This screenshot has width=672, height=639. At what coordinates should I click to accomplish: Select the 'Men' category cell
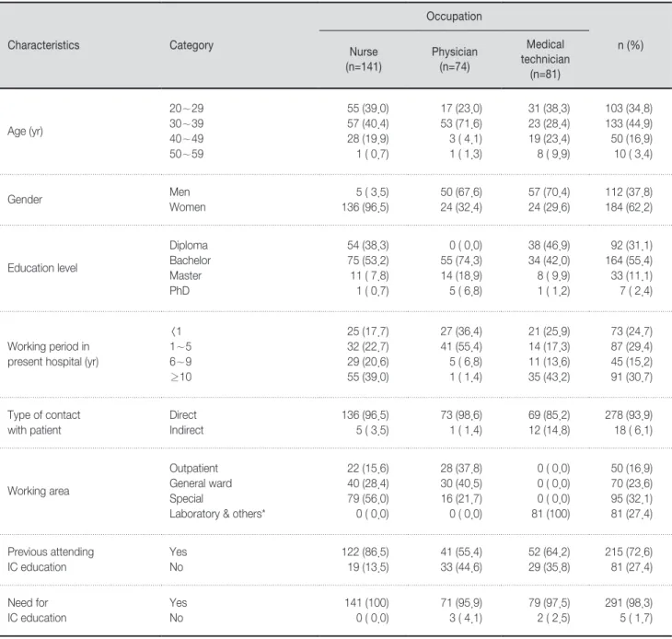[180, 192]
